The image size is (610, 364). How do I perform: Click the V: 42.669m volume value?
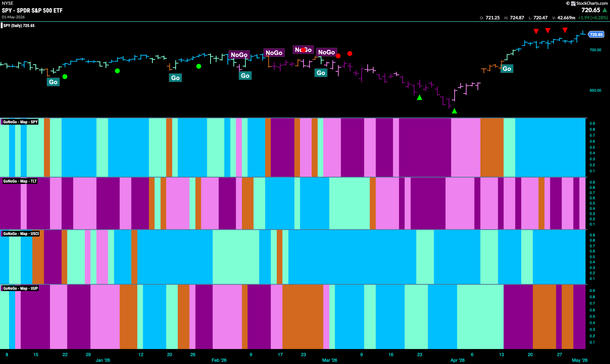(564, 18)
